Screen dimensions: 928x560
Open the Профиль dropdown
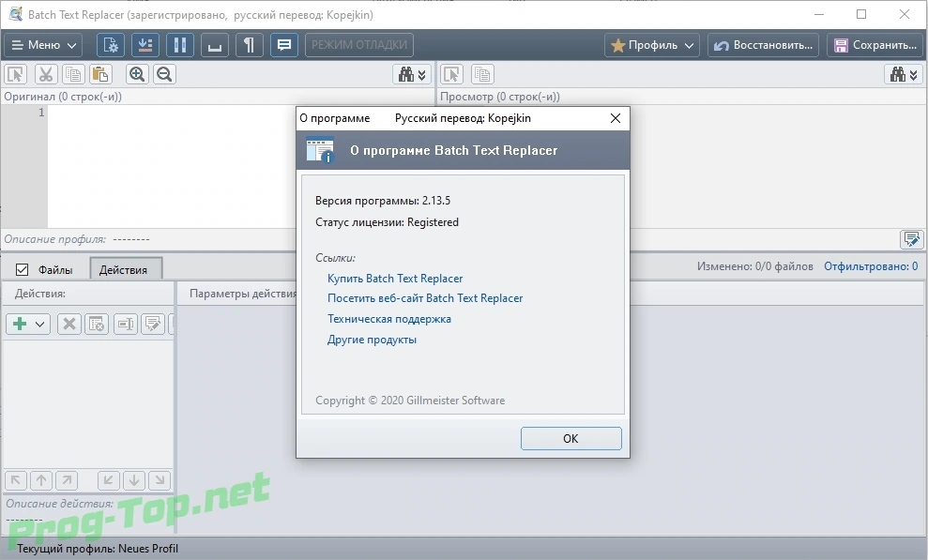point(651,45)
